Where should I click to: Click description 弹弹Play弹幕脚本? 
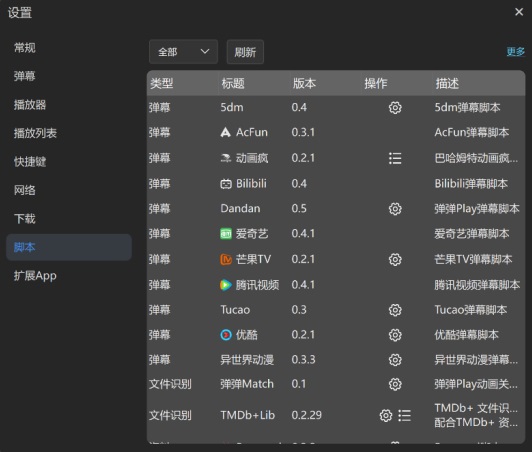477,209
